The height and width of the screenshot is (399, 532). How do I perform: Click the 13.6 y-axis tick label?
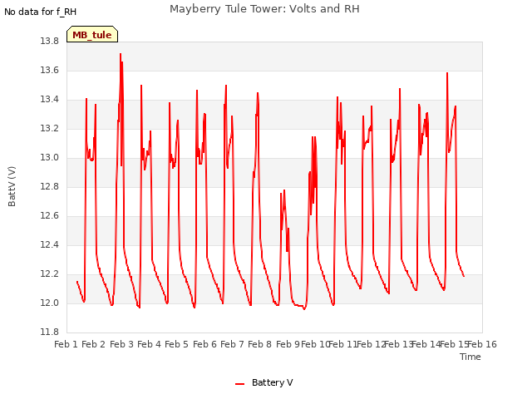pos(50,70)
